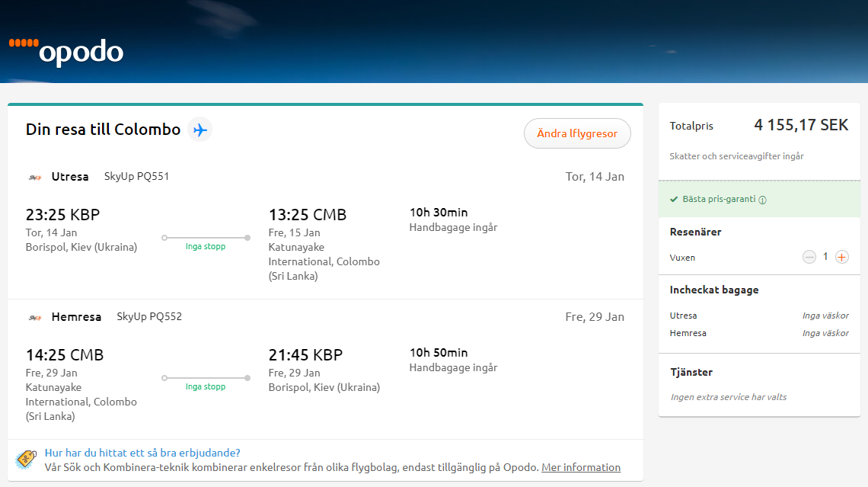The height and width of the screenshot is (487, 868).
Task: Click the SkyUp airline logo next to Utresa
Action: 35,178
